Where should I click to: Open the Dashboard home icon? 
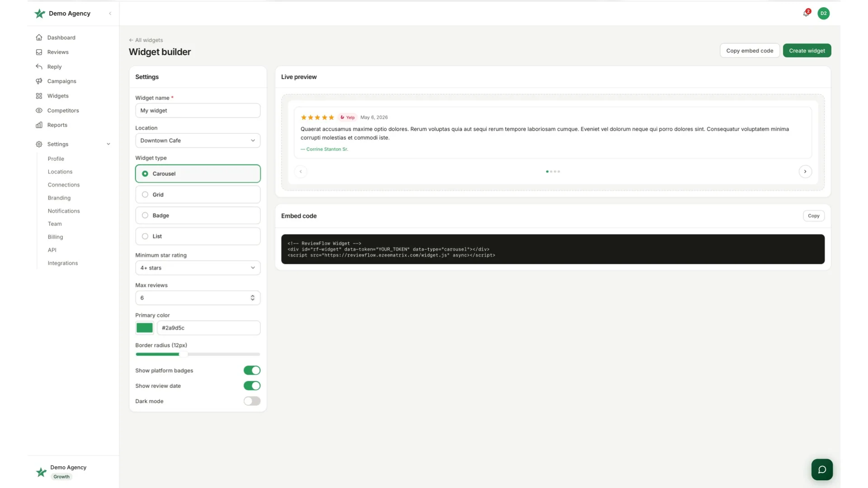pyautogui.click(x=39, y=38)
